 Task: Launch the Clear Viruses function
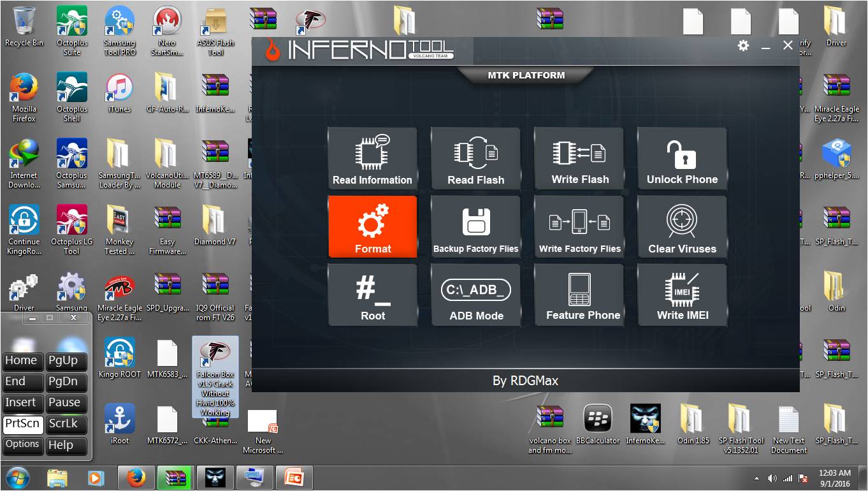coord(683,227)
